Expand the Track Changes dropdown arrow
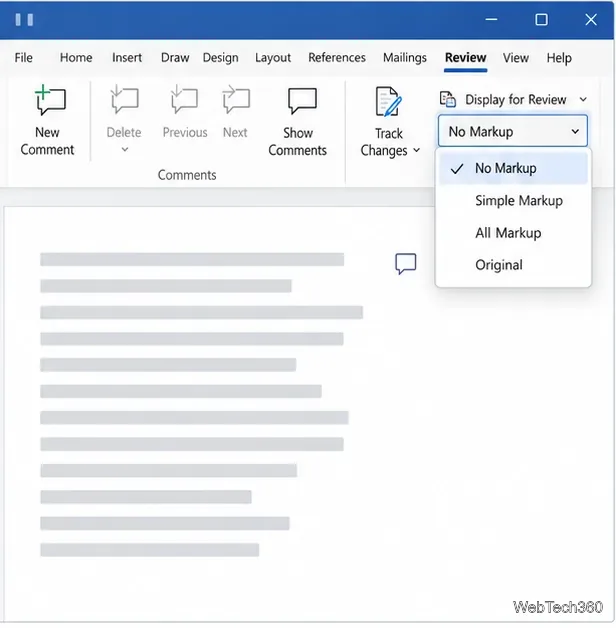Viewport: 616px width, 628px height. [x=417, y=150]
